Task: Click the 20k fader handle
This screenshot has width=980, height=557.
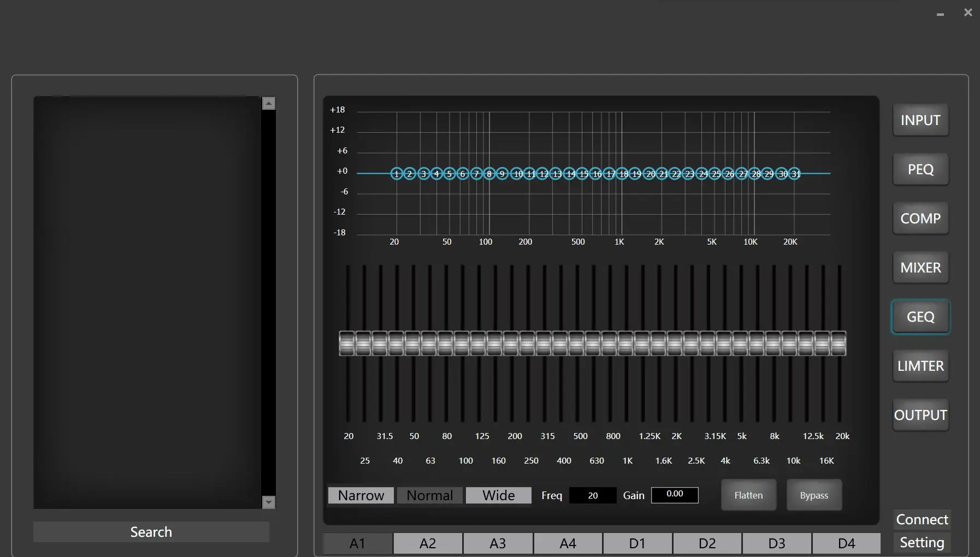Action: (839, 343)
